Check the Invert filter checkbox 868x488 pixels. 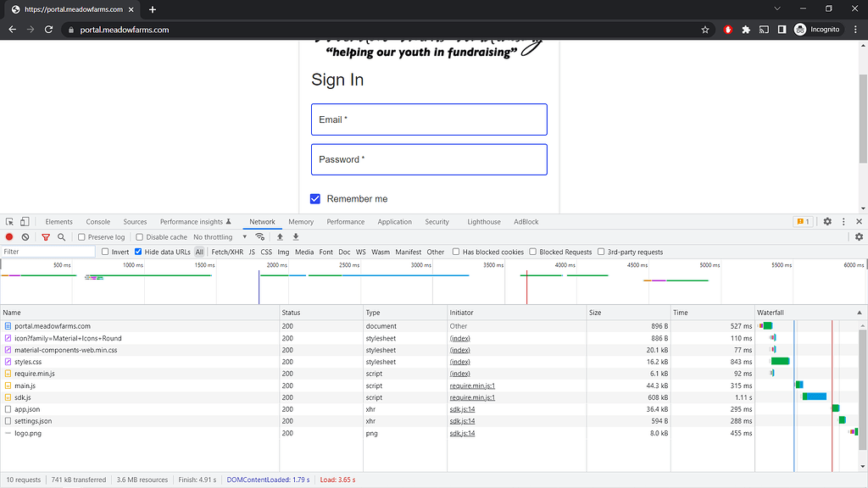click(x=105, y=252)
